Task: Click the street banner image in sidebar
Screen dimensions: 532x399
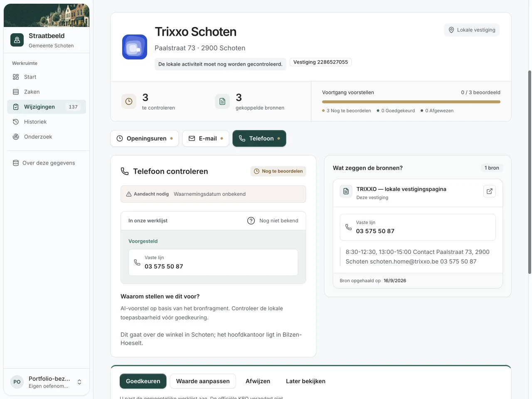Action: [47, 15]
